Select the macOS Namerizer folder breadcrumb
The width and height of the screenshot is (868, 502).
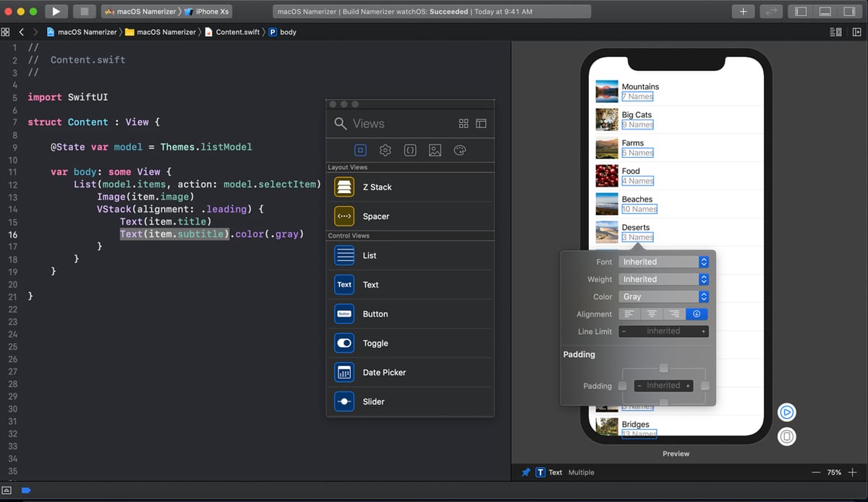pyautogui.click(x=161, y=32)
